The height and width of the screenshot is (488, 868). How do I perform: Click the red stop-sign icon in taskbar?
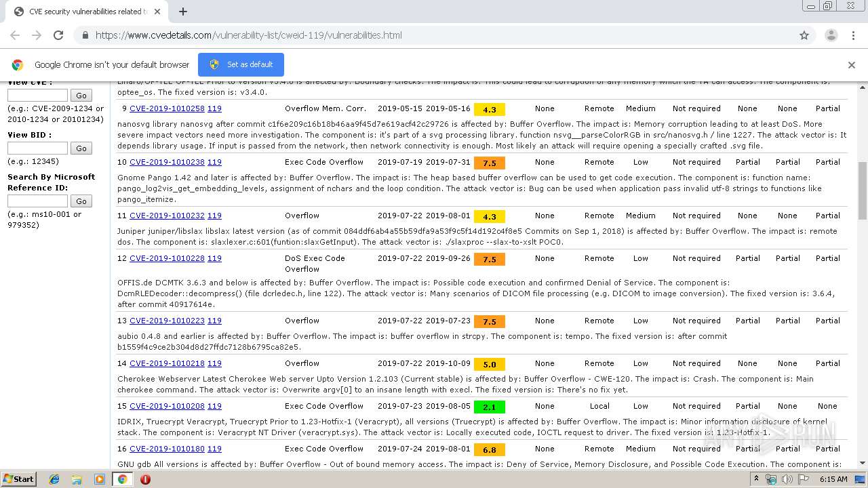[x=145, y=479]
